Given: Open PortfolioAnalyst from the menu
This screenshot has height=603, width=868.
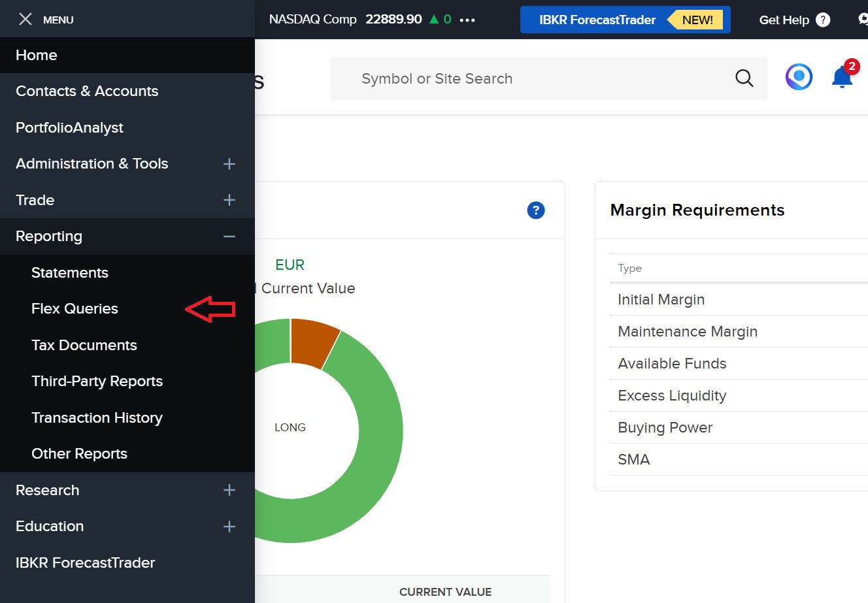Looking at the screenshot, I should click(x=69, y=128).
